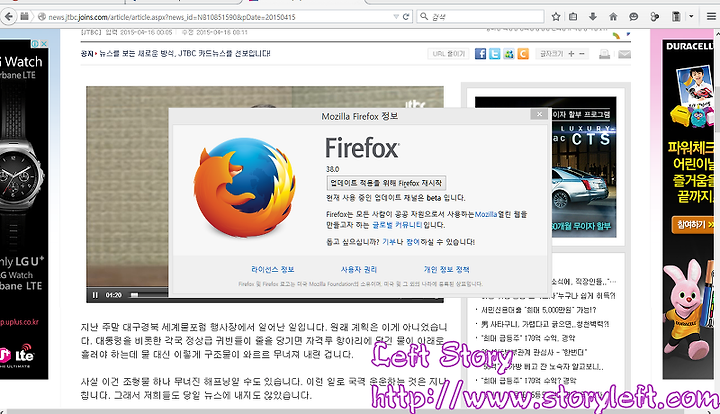720x414 pixels.
Task: Click the URL 줄이기 shorten button
Action: click(448, 54)
